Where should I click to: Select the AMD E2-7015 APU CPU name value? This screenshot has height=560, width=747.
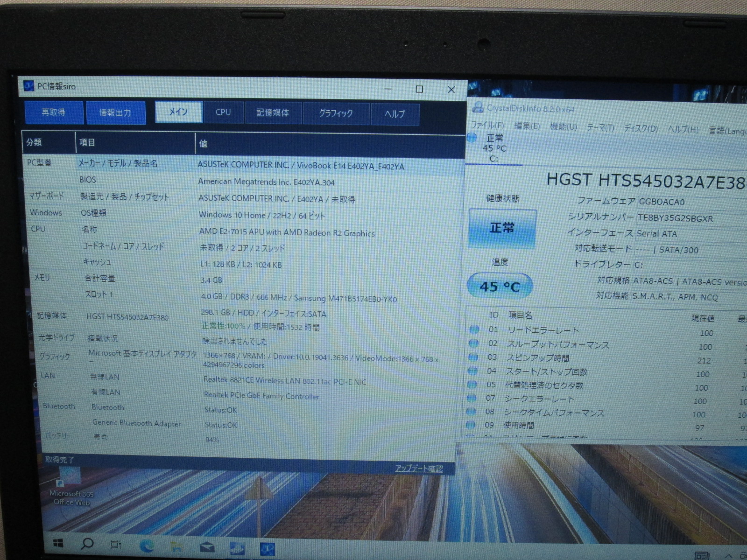click(x=287, y=232)
